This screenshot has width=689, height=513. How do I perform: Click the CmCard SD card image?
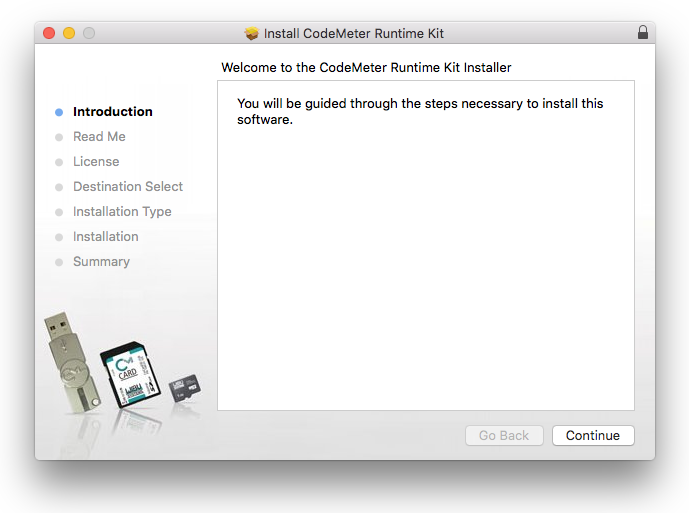click(129, 374)
